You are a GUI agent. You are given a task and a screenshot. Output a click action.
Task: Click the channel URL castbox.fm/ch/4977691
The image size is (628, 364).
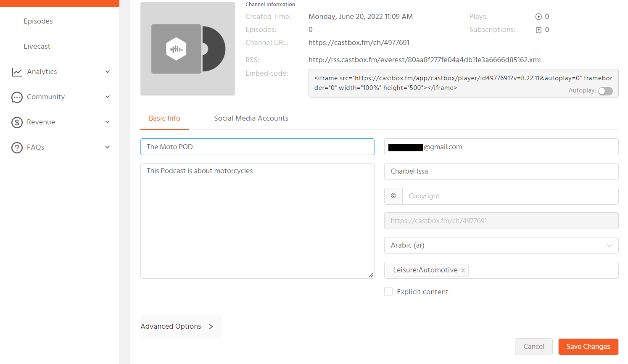click(x=359, y=43)
